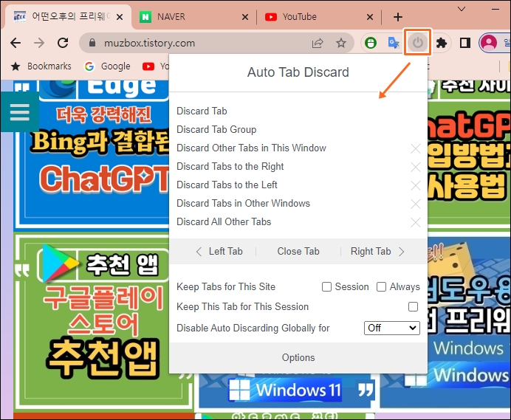Click X icon next to Discard Tabs to the Right
The height and width of the screenshot is (420, 511).
pos(416,167)
